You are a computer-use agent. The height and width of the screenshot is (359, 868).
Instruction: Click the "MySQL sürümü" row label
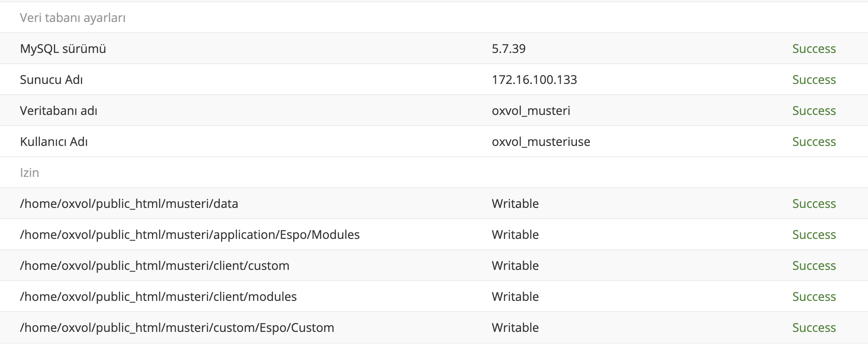pyautogui.click(x=63, y=49)
